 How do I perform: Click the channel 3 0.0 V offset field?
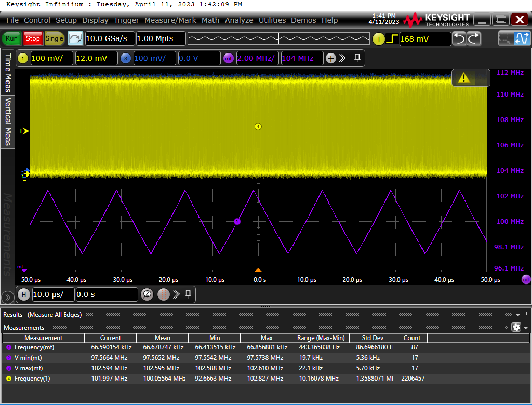(x=199, y=58)
